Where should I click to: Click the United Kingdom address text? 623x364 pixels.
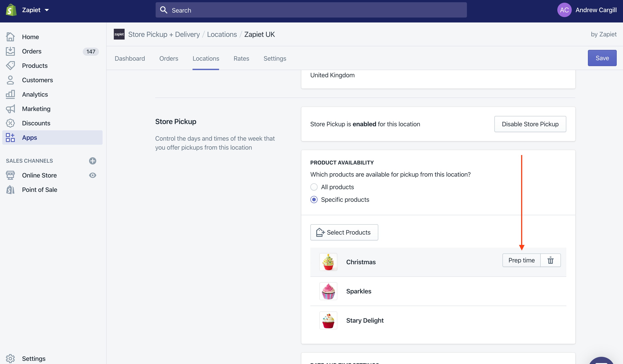coord(332,75)
